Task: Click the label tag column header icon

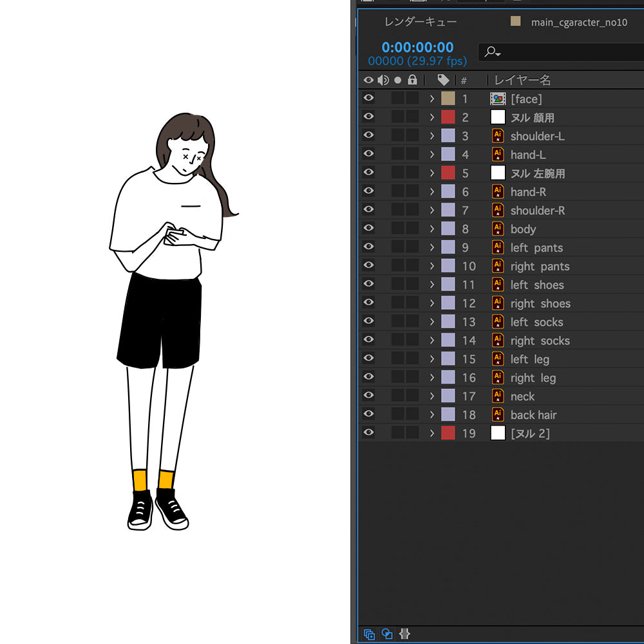Action: click(443, 80)
